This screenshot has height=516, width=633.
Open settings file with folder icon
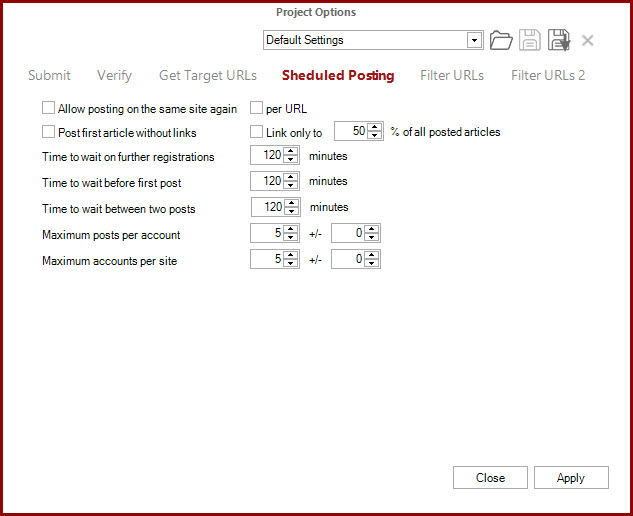(501, 40)
